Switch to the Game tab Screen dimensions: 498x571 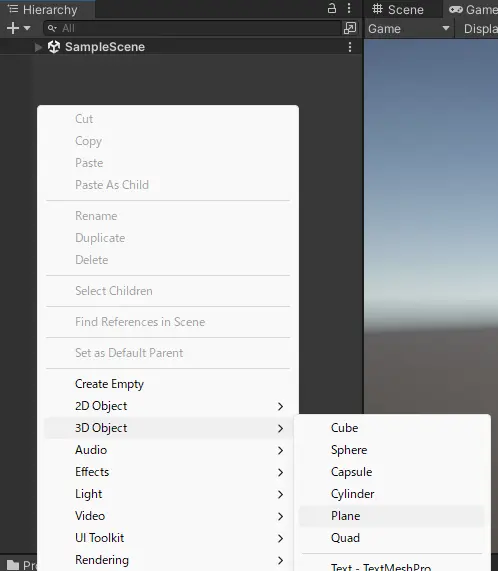(x=473, y=9)
